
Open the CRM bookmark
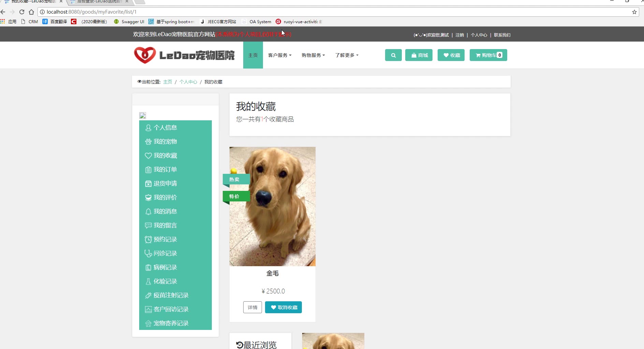(30, 21)
